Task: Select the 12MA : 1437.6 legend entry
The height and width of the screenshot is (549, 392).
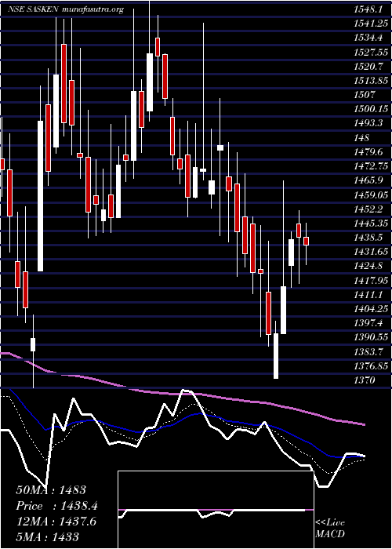Action: (56, 522)
